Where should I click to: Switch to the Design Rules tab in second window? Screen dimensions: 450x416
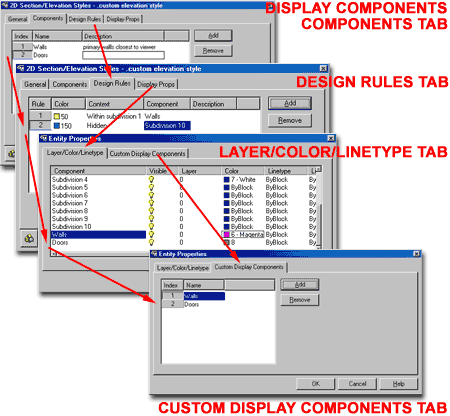click(x=112, y=83)
